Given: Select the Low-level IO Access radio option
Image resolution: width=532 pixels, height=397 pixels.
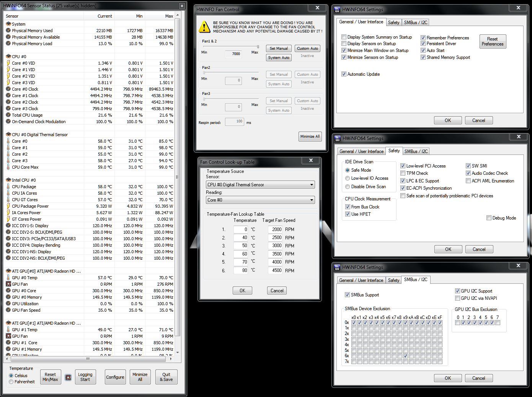Looking at the screenshot, I should [348, 178].
